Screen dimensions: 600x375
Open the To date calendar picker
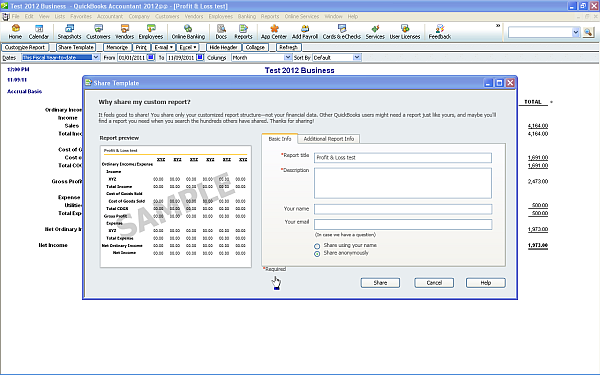[200, 57]
